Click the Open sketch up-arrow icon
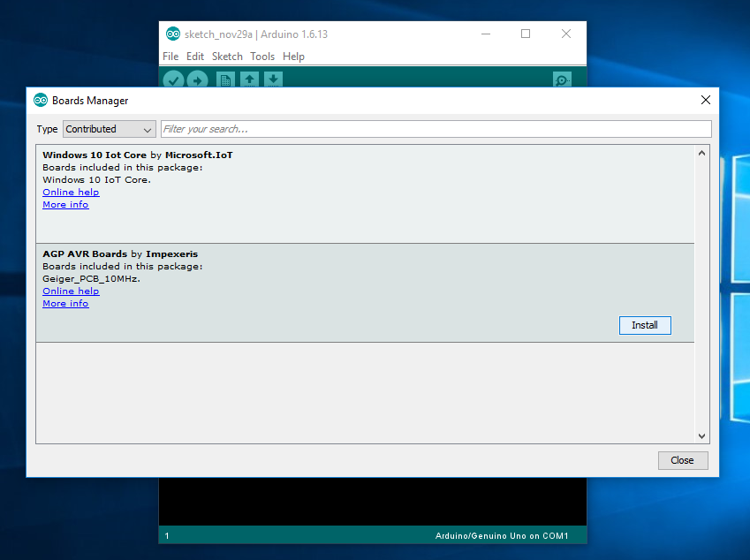 click(x=249, y=79)
